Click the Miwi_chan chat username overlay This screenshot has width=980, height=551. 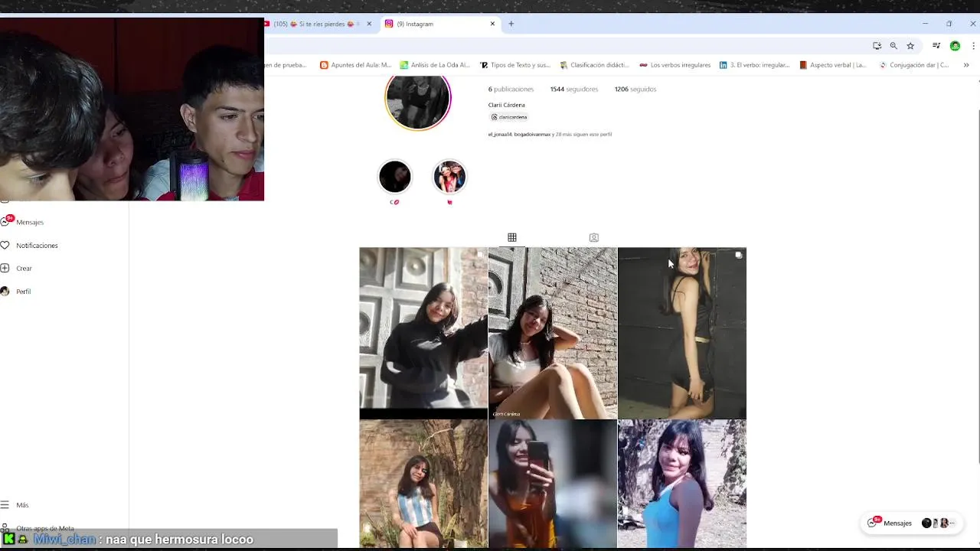click(x=65, y=540)
